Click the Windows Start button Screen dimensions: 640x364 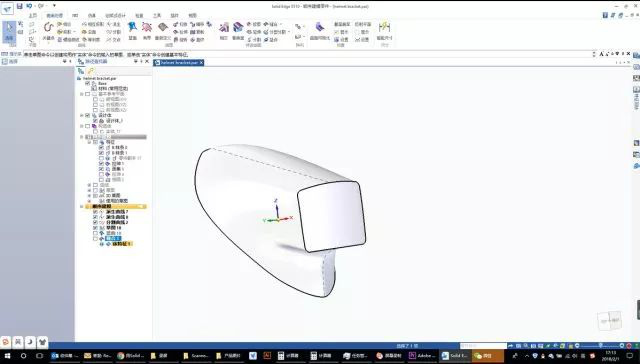click(x=7, y=356)
